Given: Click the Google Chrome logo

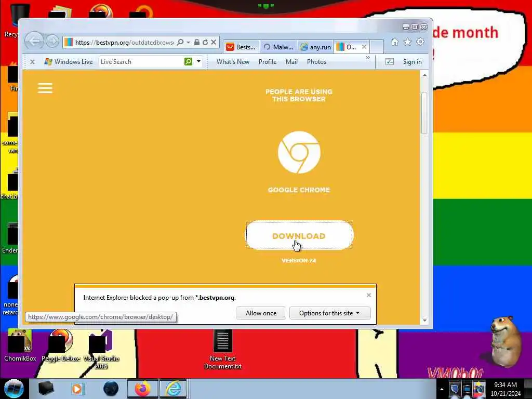Looking at the screenshot, I should pyautogui.click(x=299, y=152).
